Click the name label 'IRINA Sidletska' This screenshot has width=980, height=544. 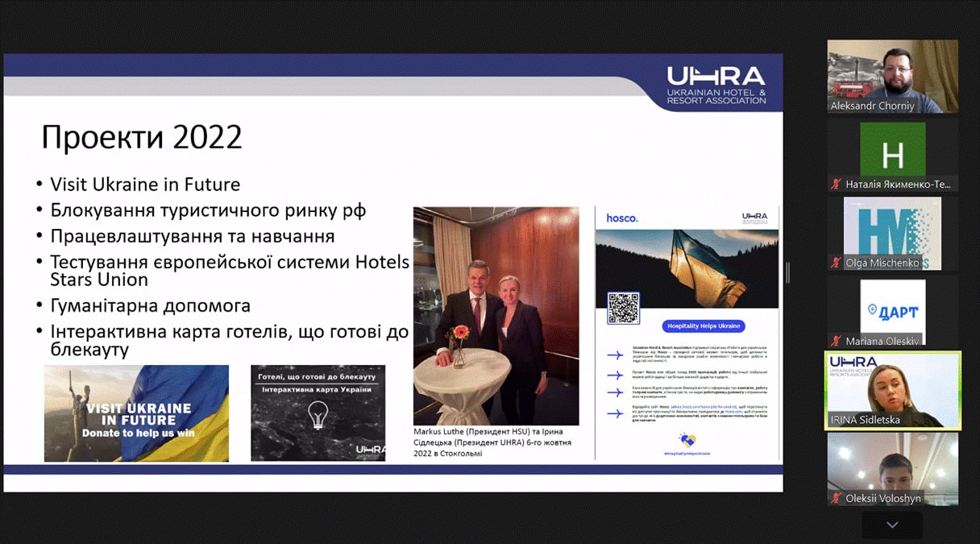click(x=865, y=420)
